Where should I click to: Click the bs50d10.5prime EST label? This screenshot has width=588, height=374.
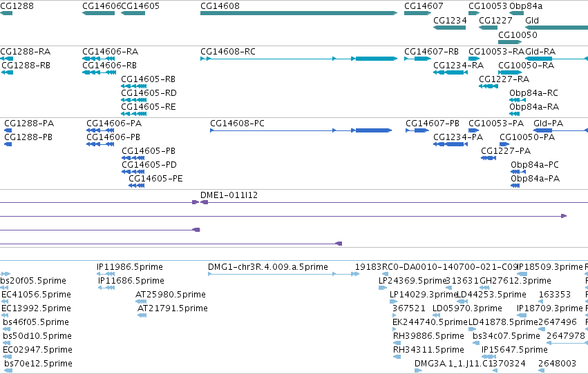(x=37, y=337)
